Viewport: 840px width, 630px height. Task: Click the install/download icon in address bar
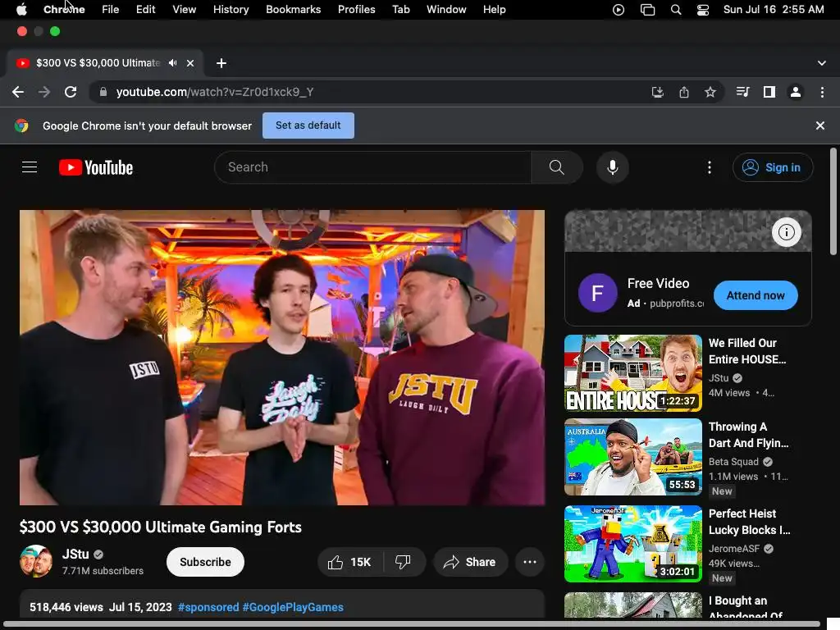(658, 92)
